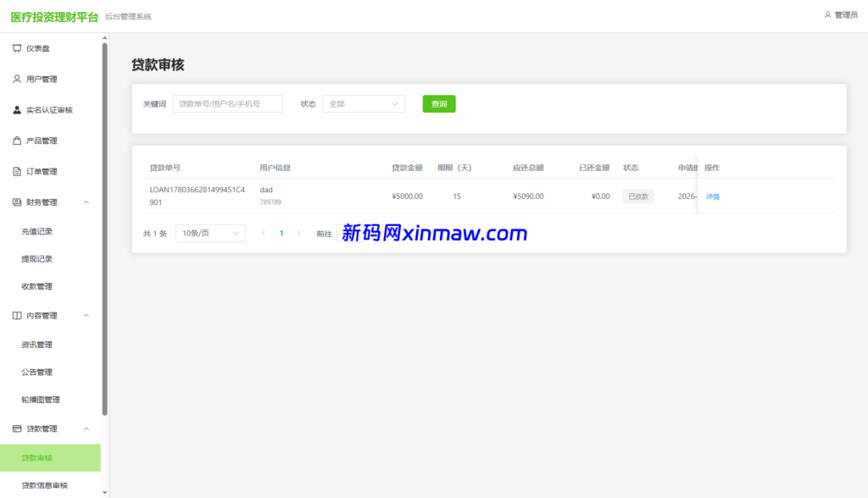The width and height of the screenshot is (868, 498).
Task: Click the user name dad cell
Action: tap(266, 190)
